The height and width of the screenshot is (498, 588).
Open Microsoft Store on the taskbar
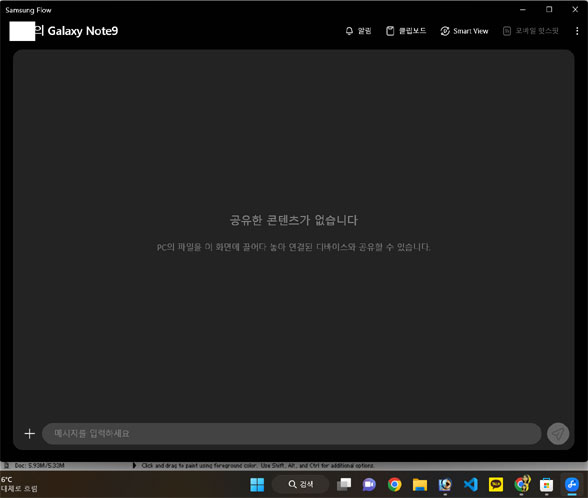(x=546, y=484)
